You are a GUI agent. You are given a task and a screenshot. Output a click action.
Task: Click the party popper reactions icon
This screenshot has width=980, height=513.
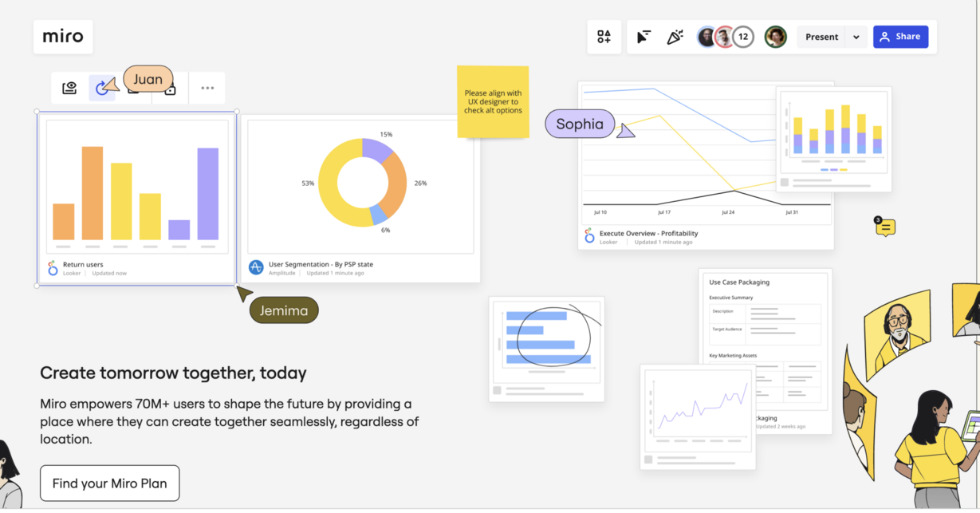tap(675, 37)
